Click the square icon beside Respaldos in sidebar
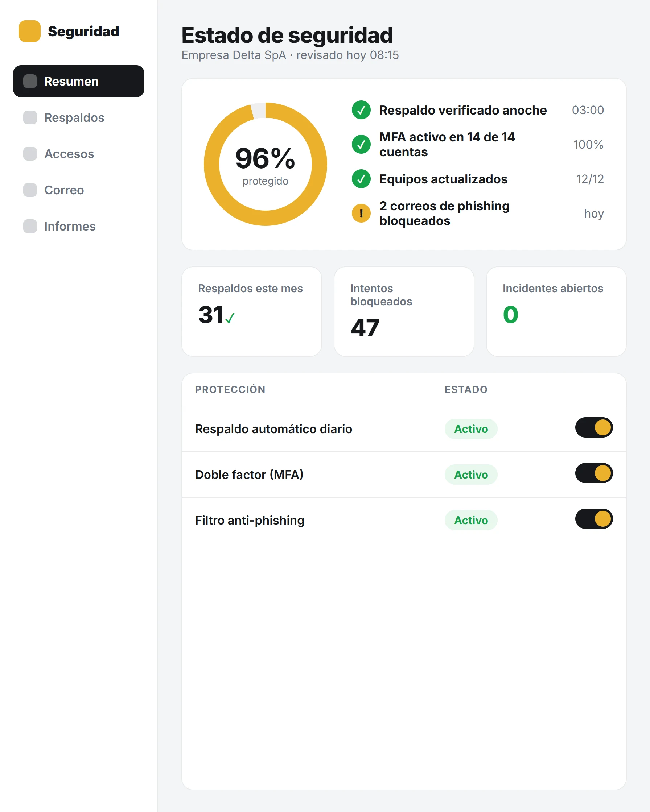This screenshot has height=812, width=650. [30, 117]
